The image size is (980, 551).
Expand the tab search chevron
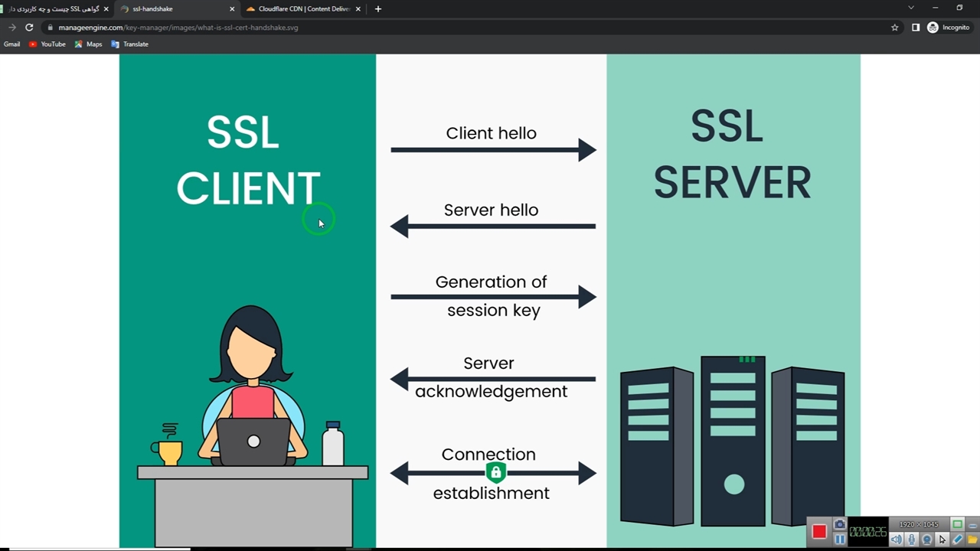[910, 8]
